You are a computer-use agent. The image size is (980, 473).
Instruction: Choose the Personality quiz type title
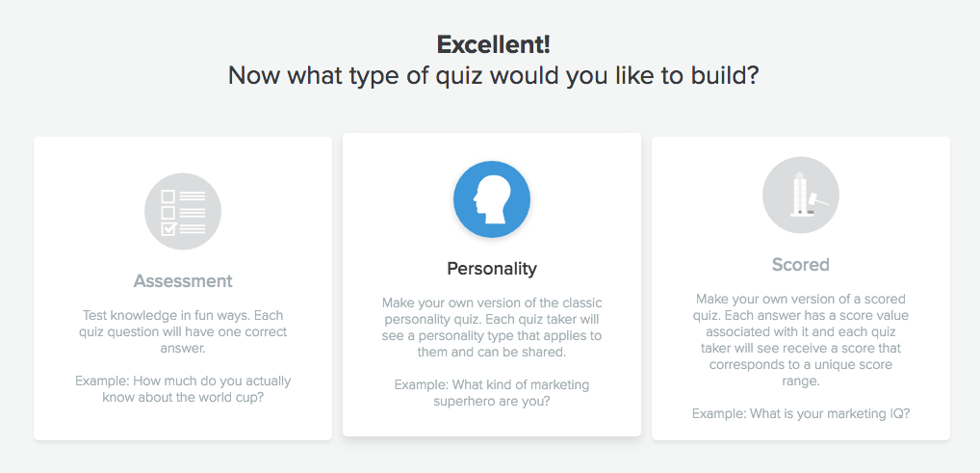[492, 269]
